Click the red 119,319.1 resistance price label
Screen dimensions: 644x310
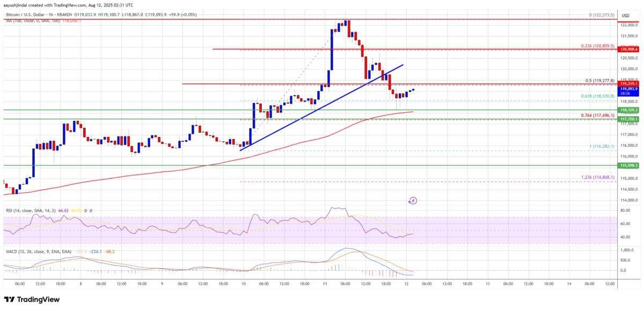click(628, 84)
